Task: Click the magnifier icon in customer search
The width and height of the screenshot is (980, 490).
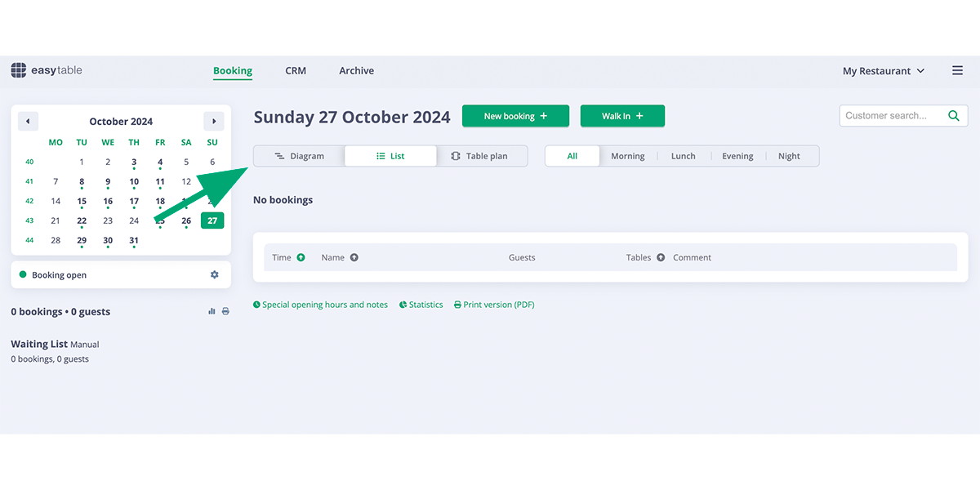Action: 953,115
